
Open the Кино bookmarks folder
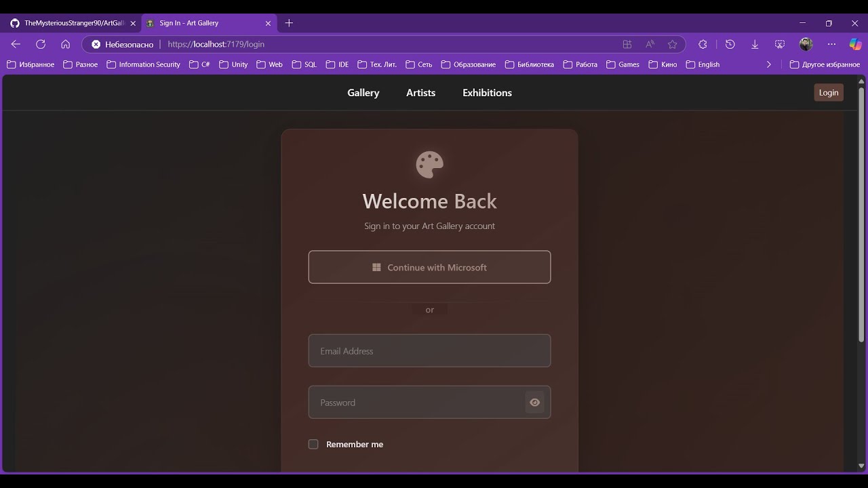[x=663, y=64]
